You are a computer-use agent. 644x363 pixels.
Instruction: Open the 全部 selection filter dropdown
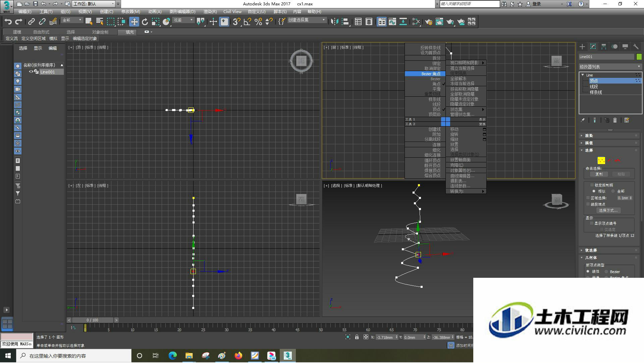[x=72, y=20]
